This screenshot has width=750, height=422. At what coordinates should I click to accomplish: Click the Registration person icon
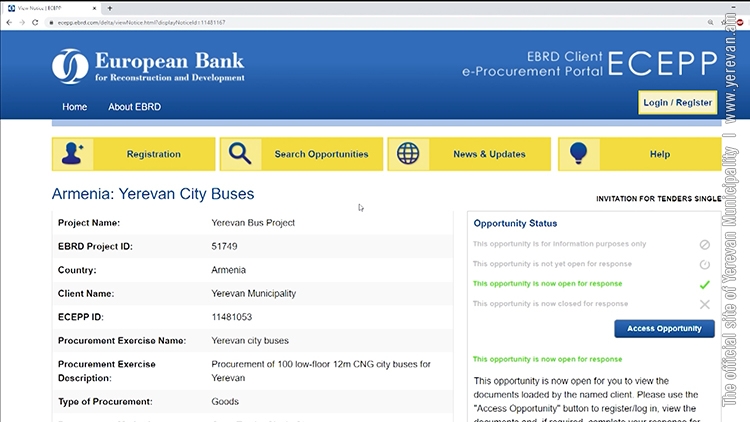click(x=72, y=154)
